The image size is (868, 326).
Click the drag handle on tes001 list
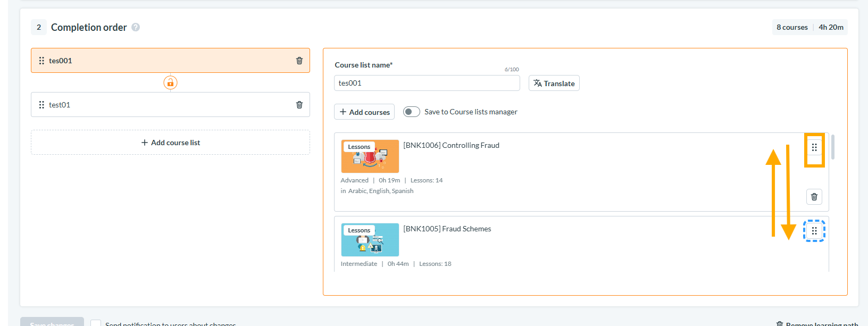41,61
